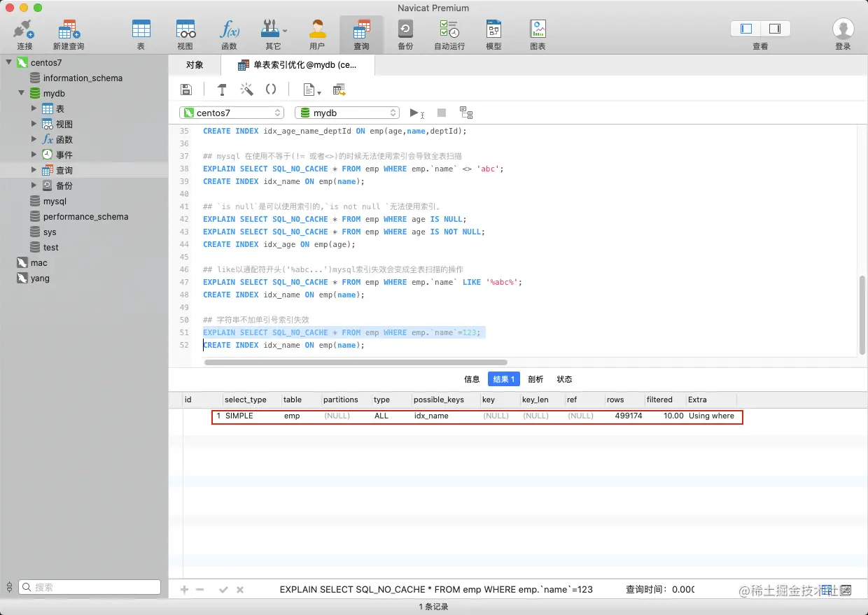Open the query builder hammer tool

[x=222, y=90]
